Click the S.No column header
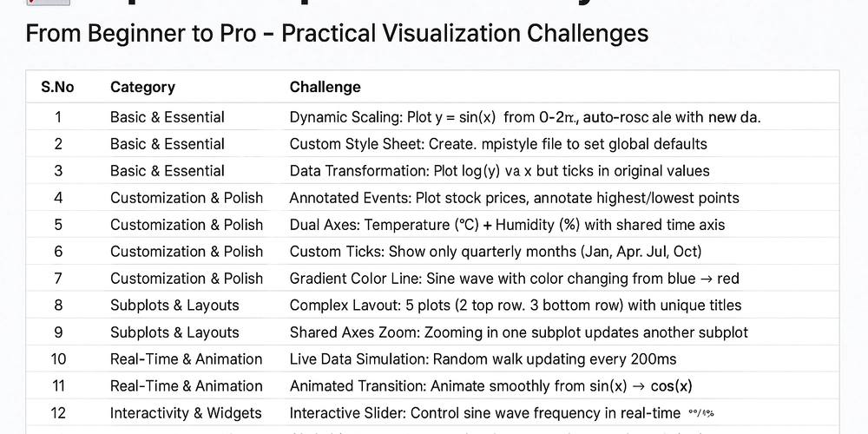Viewport: 868px width, 434px height. pos(57,87)
